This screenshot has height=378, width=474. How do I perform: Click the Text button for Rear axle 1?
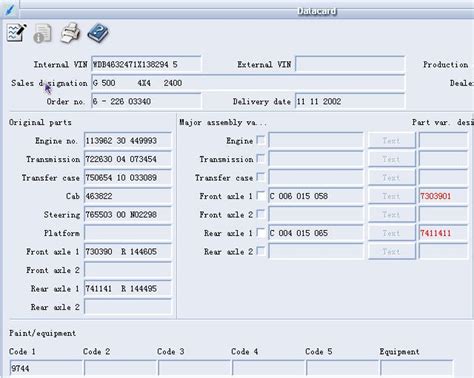[x=392, y=233]
